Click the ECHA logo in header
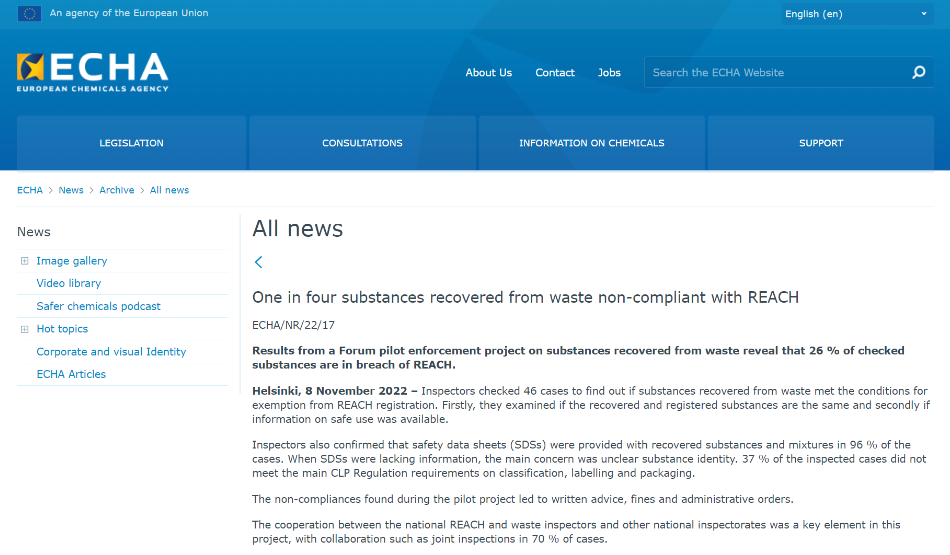 point(92,72)
